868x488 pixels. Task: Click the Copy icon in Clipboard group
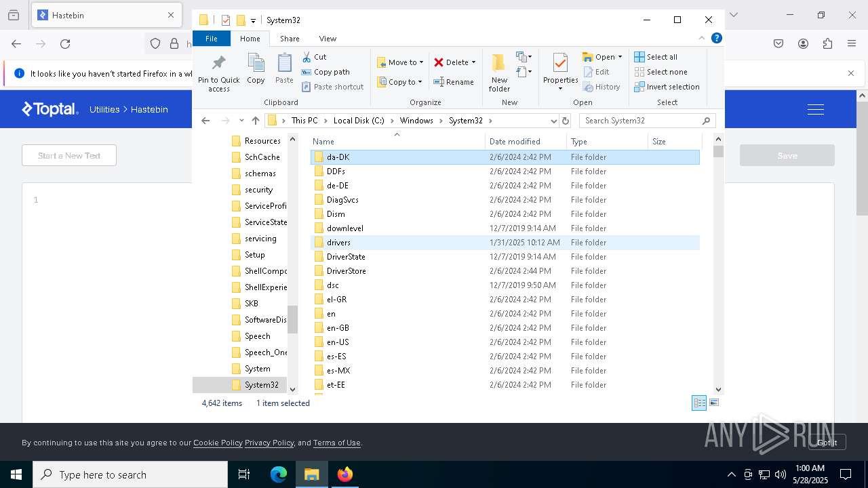[256, 68]
